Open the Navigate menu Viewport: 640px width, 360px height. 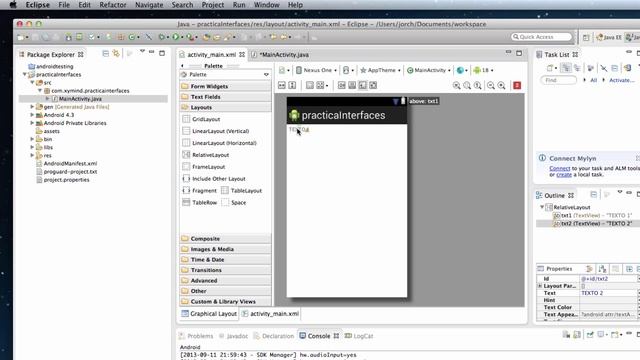[149, 5]
